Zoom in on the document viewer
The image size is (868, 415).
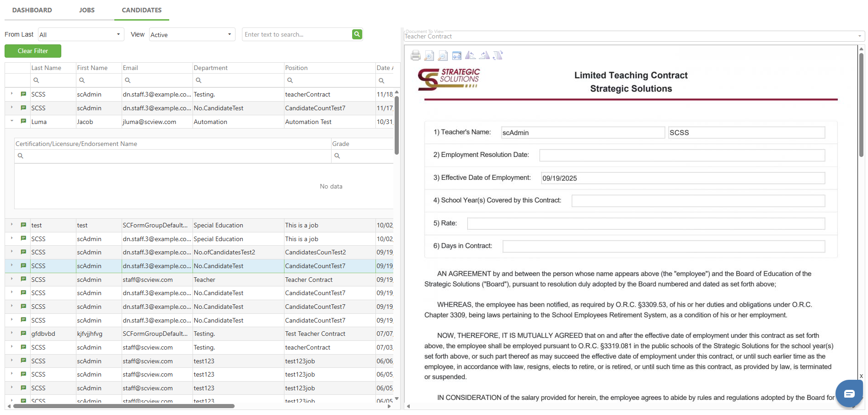pyautogui.click(x=429, y=55)
